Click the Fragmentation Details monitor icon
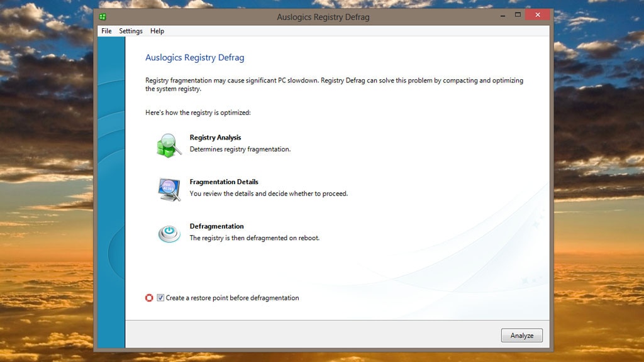This screenshot has height=362, width=644. coord(169,189)
